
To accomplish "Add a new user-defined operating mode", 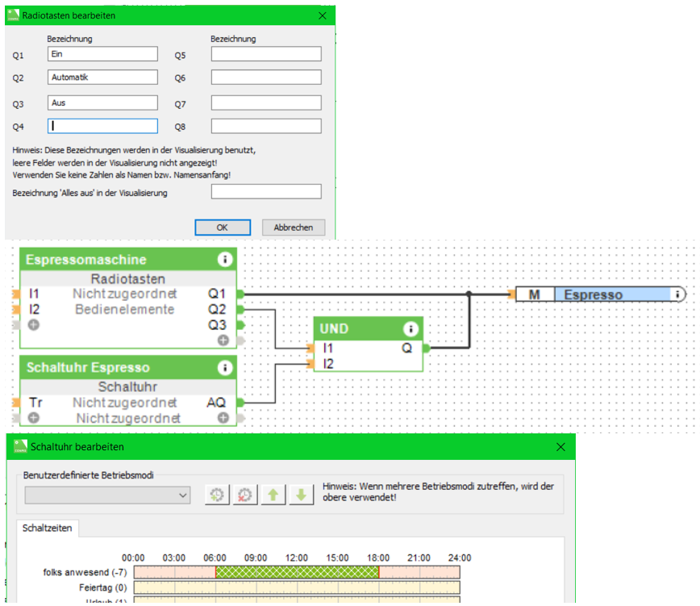I will pos(217,495).
